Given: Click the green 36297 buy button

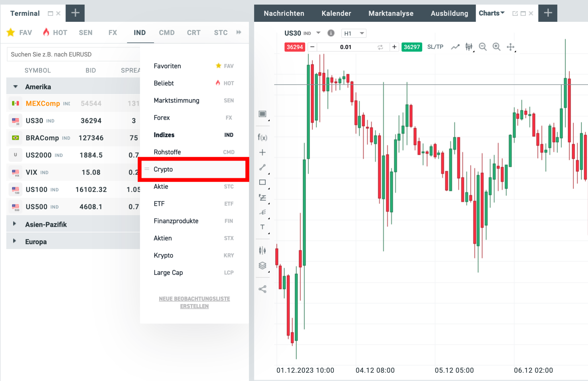Looking at the screenshot, I should [412, 47].
